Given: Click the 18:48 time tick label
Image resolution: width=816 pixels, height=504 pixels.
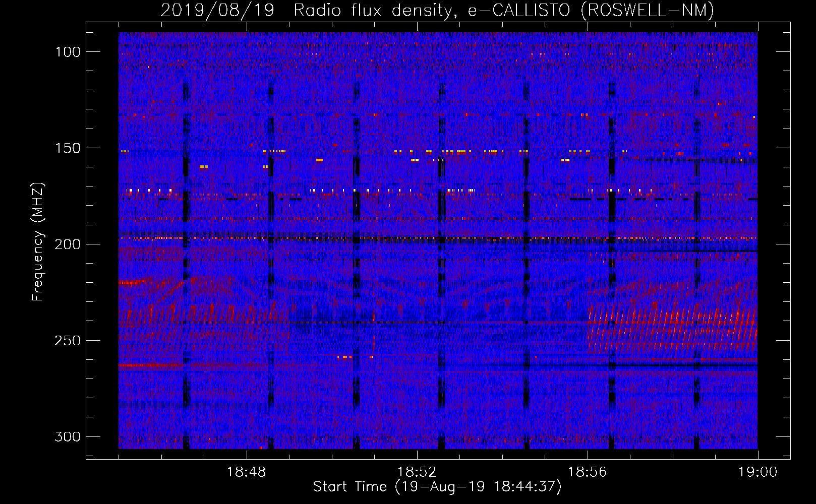Looking at the screenshot, I should click(246, 472).
